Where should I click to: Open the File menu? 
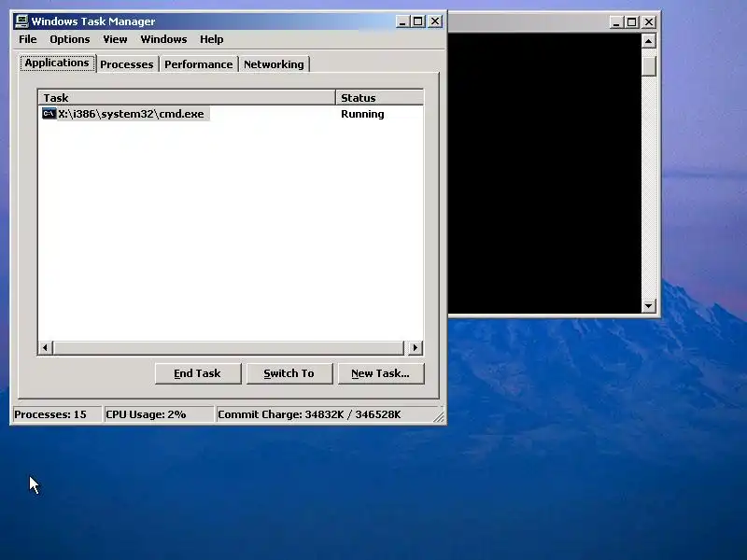pos(28,39)
